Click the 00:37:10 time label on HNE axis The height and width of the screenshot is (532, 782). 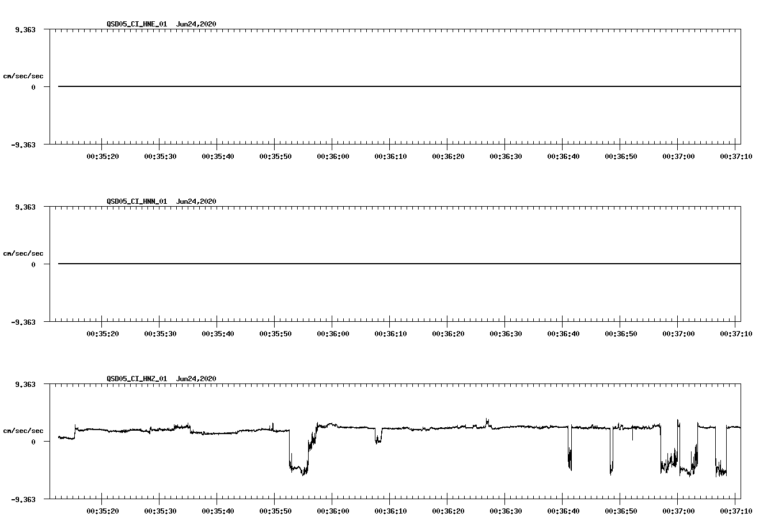click(736, 156)
